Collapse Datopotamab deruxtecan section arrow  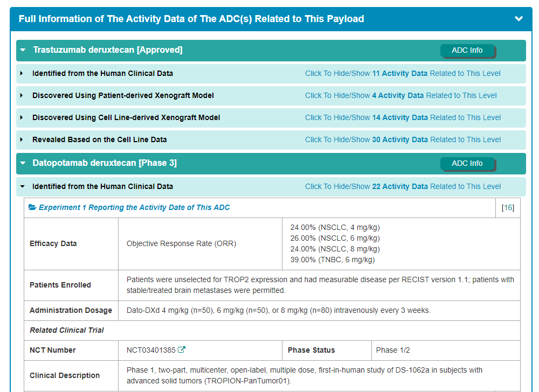coord(23,163)
